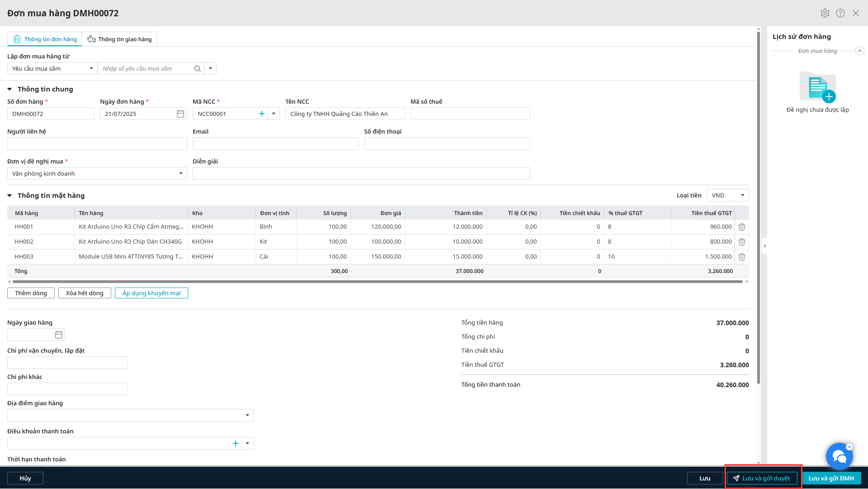The height and width of the screenshot is (489, 868).
Task: Open calendar for Ngày giao hàng
Action: coord(59,335)
